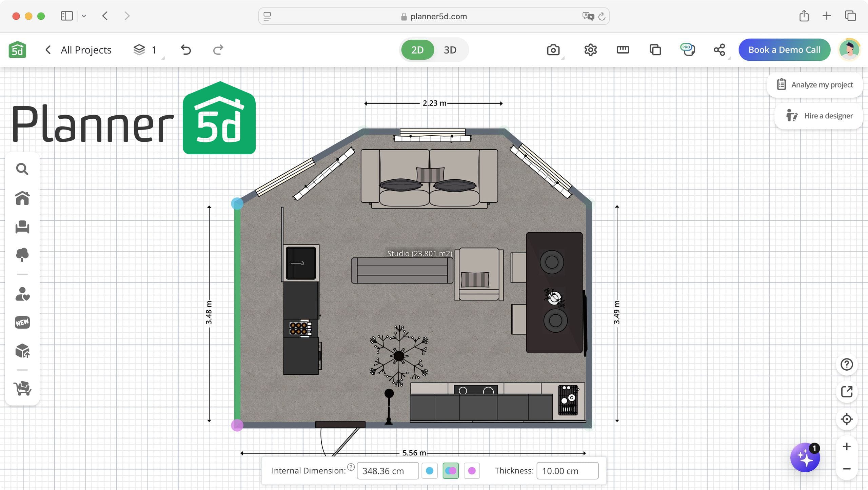868x490 pixels.
Task: Undo the last action
Action: 186,50
